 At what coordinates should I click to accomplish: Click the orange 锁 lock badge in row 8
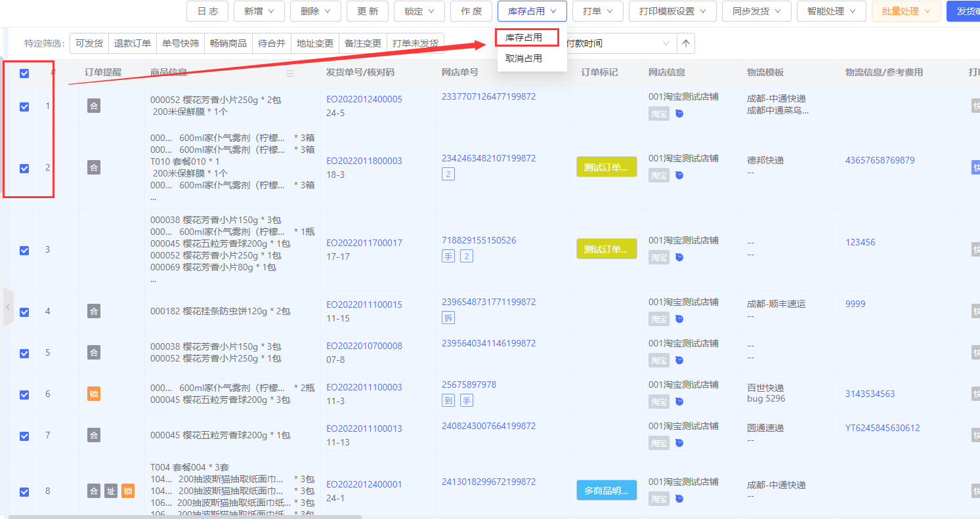[x=128, y=491]
